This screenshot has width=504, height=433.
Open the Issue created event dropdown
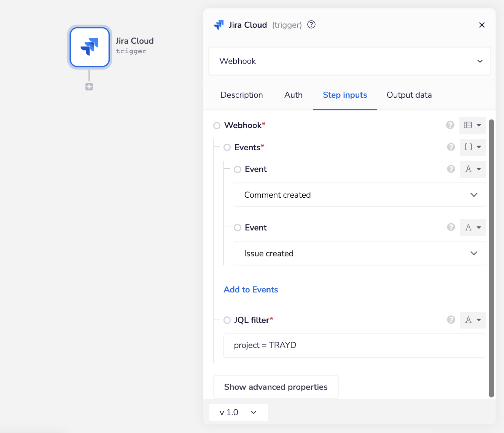click(360, 253)
